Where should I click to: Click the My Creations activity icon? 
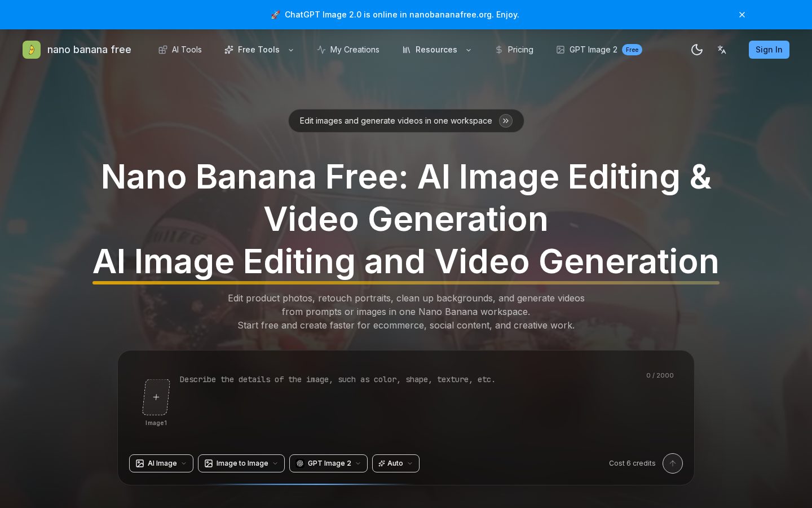click(321, 50)
